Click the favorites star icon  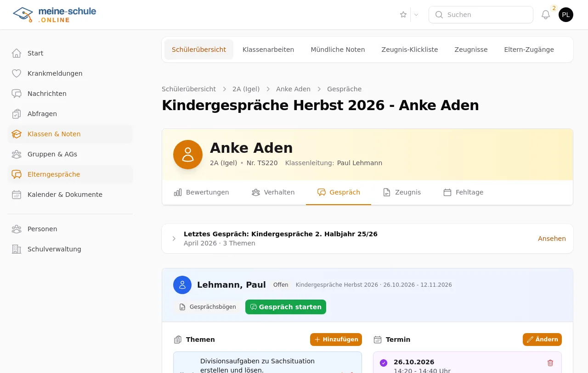coord(403,15)
